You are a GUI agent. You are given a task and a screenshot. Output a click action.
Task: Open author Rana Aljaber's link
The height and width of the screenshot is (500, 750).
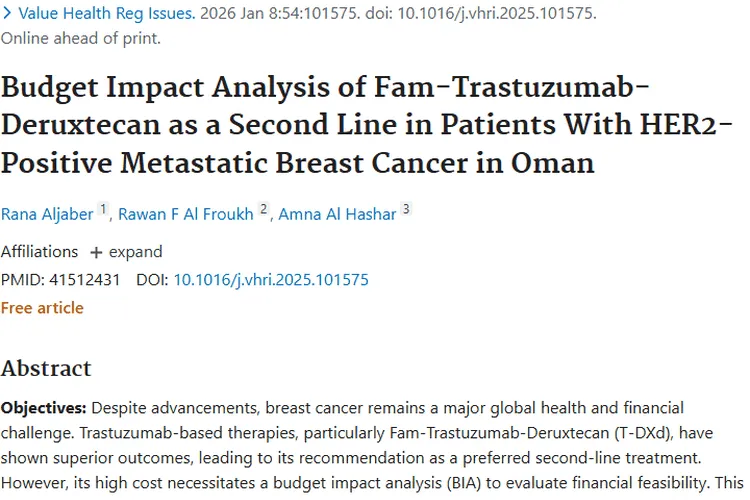45,213
